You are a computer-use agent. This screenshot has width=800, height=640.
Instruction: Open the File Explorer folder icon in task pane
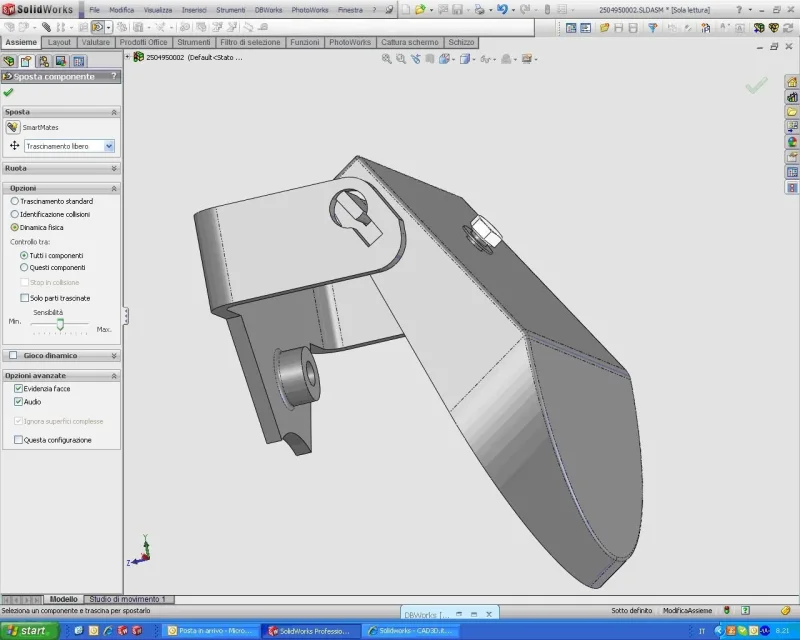coord(792,112)
